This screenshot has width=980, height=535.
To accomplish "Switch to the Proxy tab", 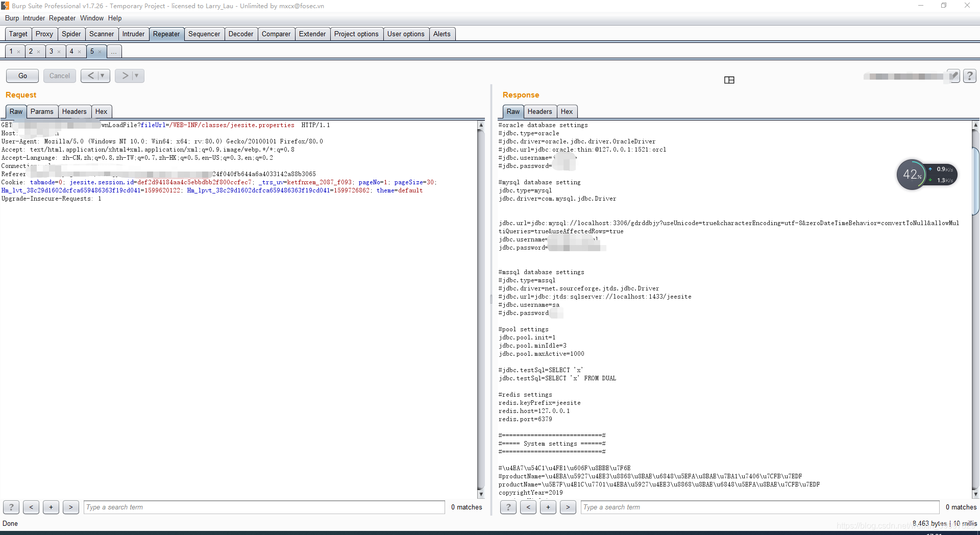I will tap(44, 34).
